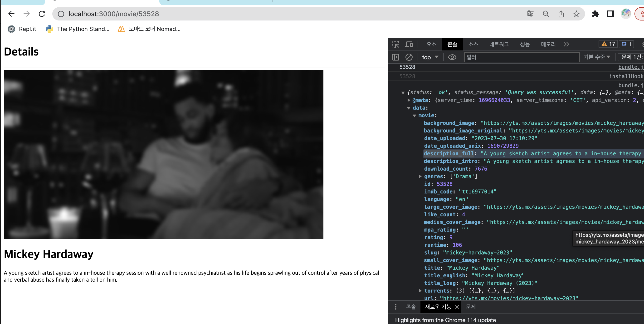Click the live expression eye icon

click(452, 57)
